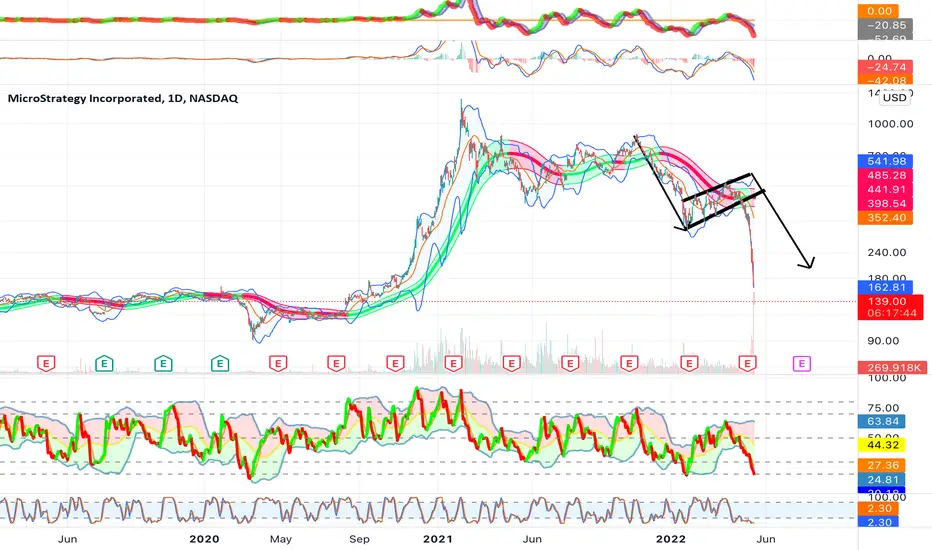
Task: Select the gray -20.85 indicator label
Action: [886, 25]
